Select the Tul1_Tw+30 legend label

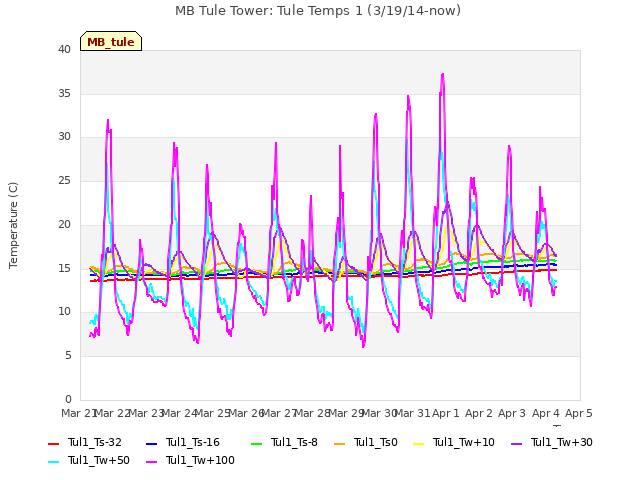click(562, 442)
